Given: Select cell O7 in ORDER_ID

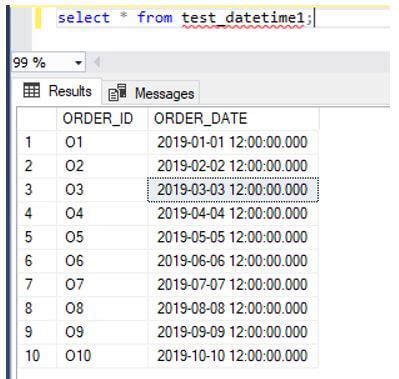Looking at the screenshot, I should point(102,284).
